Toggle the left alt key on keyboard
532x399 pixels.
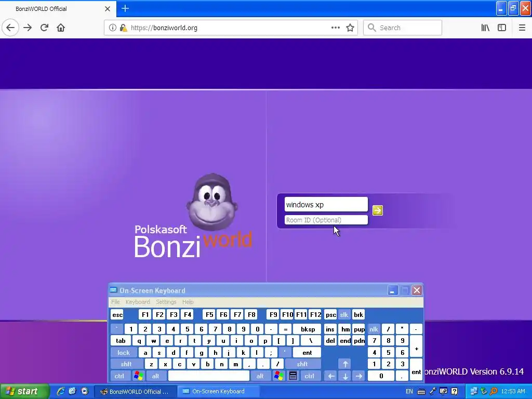(156, 376)
